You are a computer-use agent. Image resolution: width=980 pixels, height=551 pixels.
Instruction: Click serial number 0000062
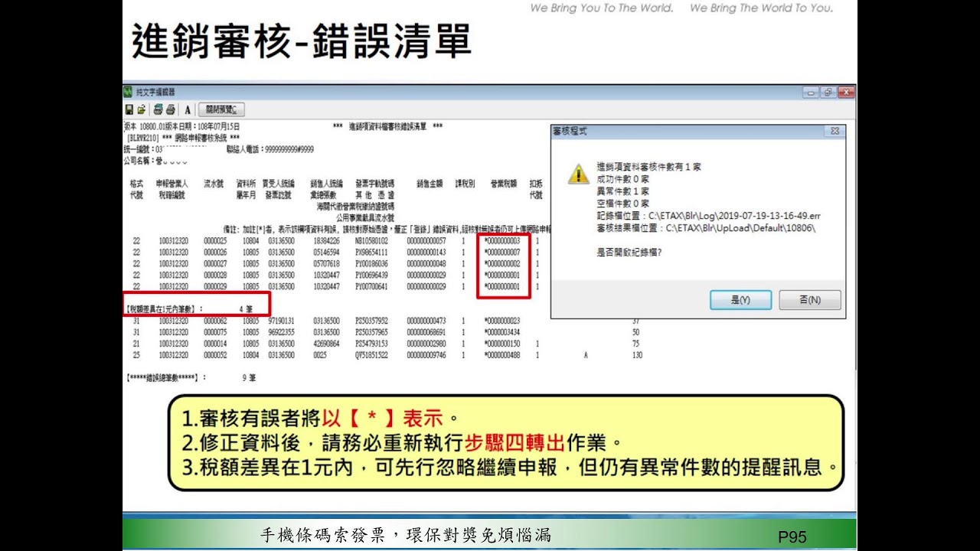click(215, 321)
